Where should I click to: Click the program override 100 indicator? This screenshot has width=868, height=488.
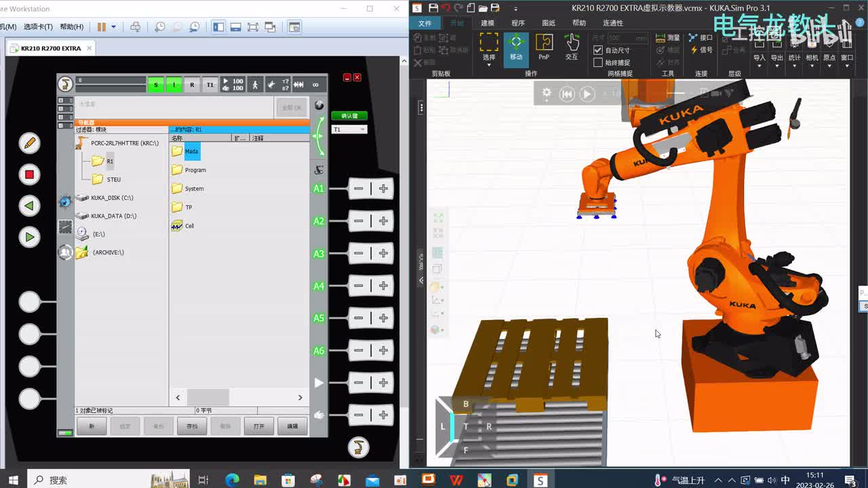[233, 85]
